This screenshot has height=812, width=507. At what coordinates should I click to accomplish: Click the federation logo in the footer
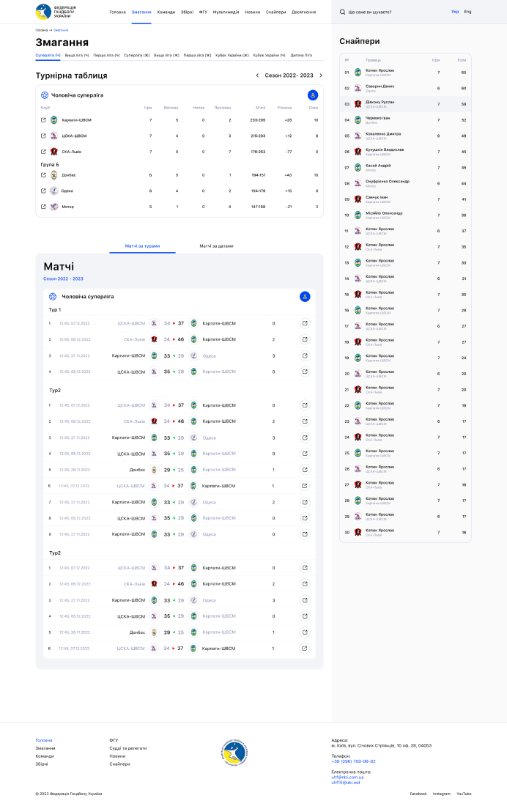click(x=234, y=753)
